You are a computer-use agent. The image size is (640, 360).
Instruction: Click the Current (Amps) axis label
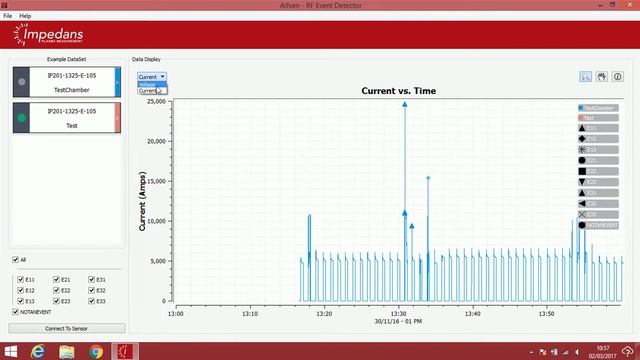tap(142, 201)
